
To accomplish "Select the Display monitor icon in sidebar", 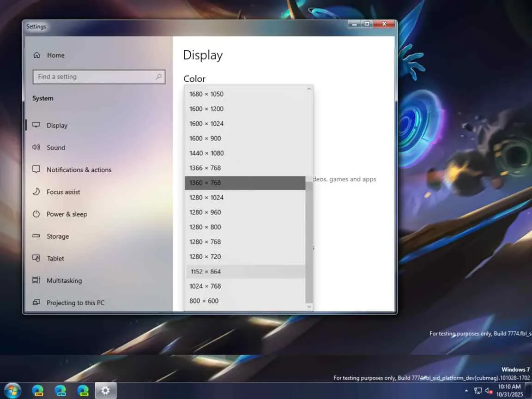I will pos(36,125).
